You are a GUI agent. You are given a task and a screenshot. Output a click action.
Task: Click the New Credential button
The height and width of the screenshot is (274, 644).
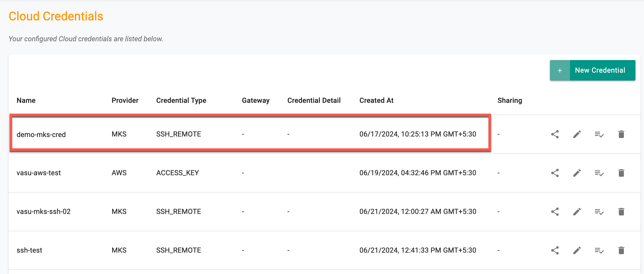tap(592, 70)
